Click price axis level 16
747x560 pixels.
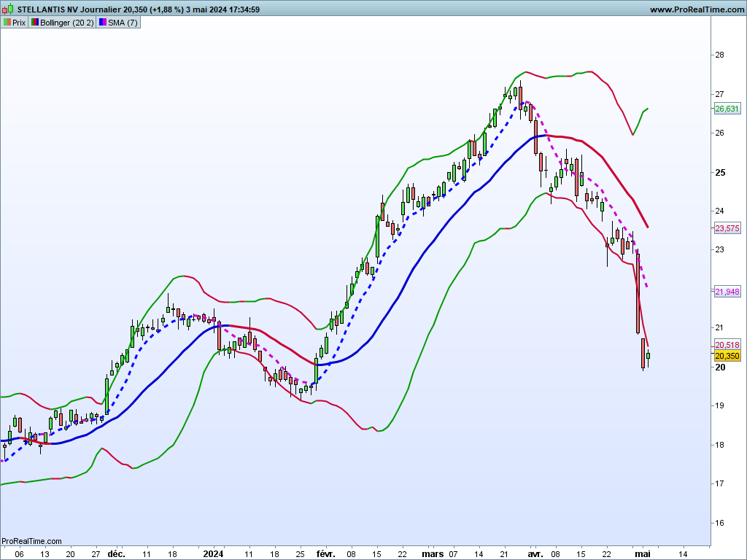pyautogui.click(x=719, y=523)
